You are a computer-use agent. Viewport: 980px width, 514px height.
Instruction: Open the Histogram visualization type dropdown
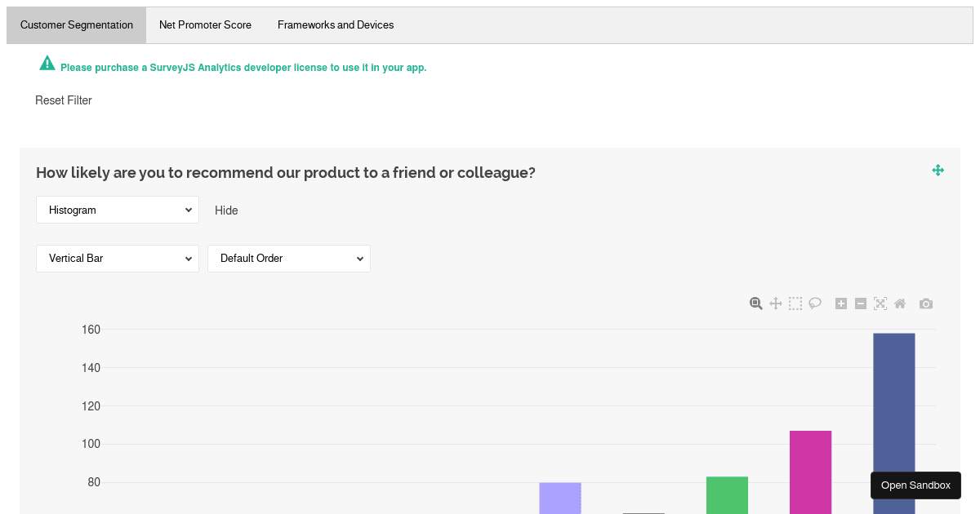pyautogui.click(x=117, y=209)
